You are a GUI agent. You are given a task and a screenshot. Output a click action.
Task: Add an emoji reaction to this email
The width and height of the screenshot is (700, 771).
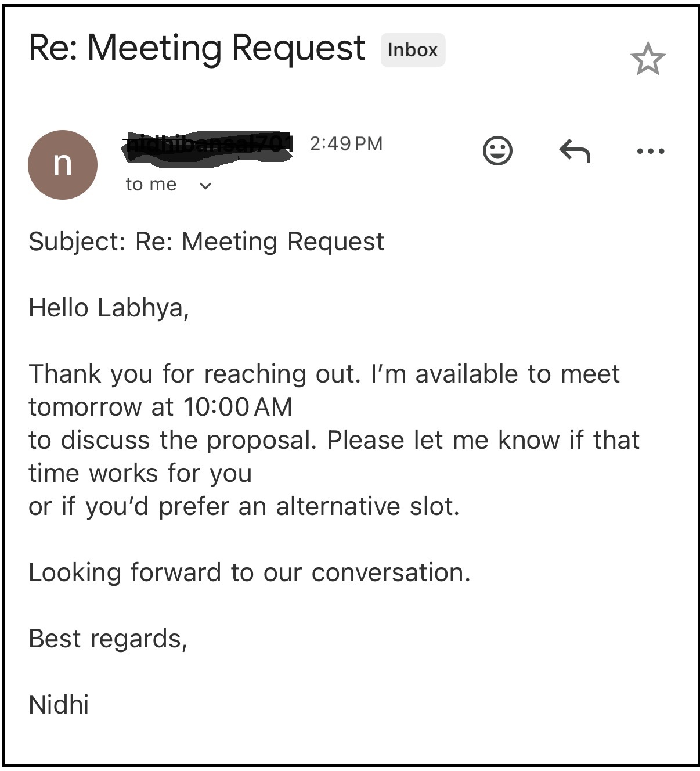(x=497, y=150)
